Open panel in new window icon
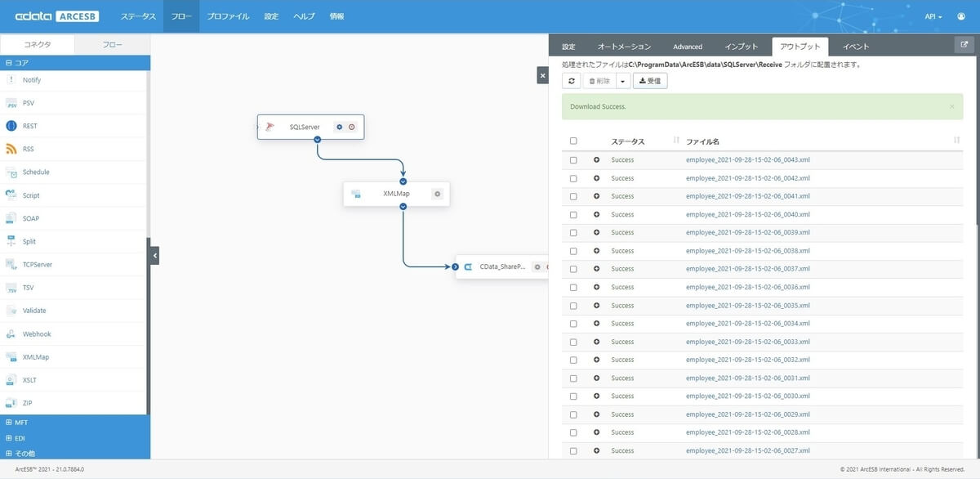The height and width of the screenshot is (479, 980). pos(964,46)
